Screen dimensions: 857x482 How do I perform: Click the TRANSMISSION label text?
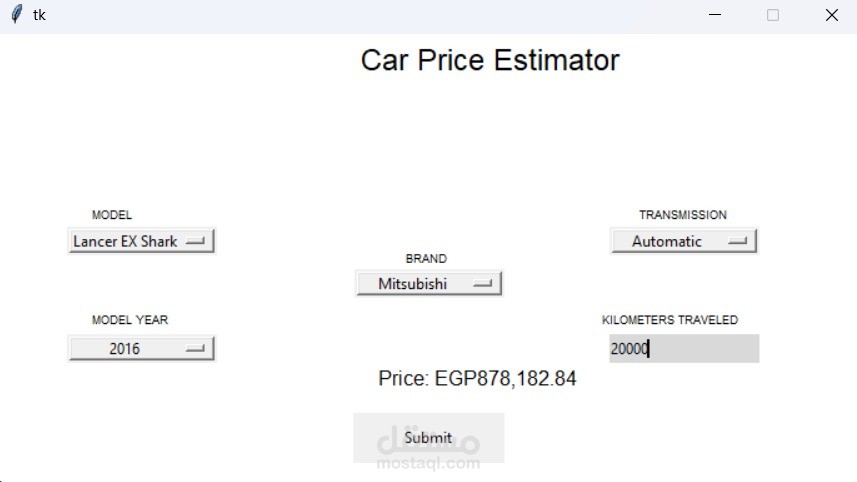[683, 215]
